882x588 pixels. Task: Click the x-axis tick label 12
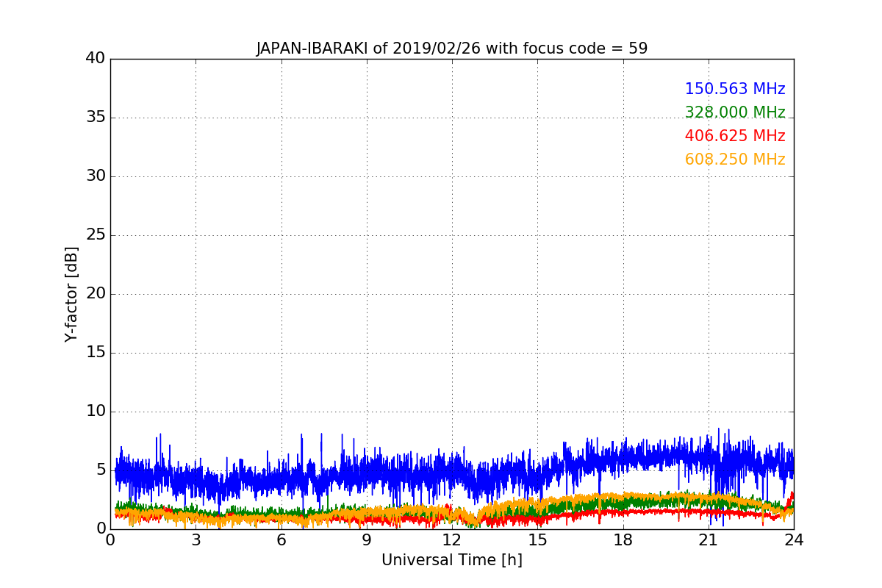(x=452, y=540)
